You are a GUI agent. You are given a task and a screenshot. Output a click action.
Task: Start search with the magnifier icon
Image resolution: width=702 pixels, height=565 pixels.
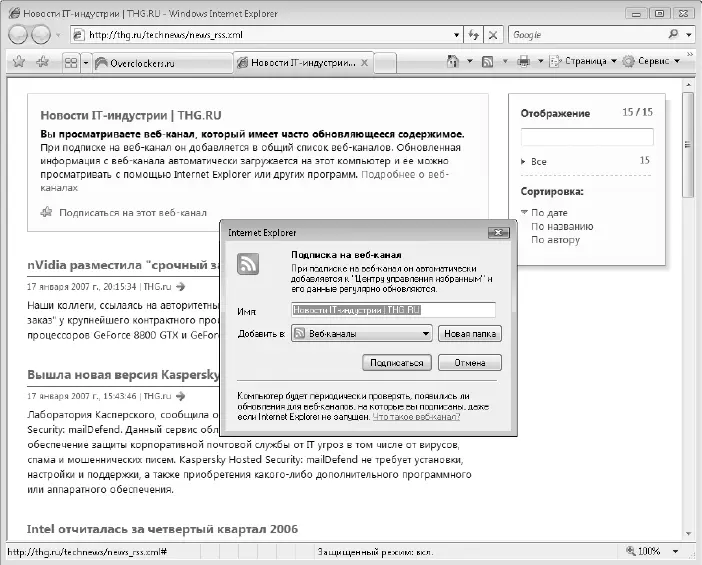673,34
